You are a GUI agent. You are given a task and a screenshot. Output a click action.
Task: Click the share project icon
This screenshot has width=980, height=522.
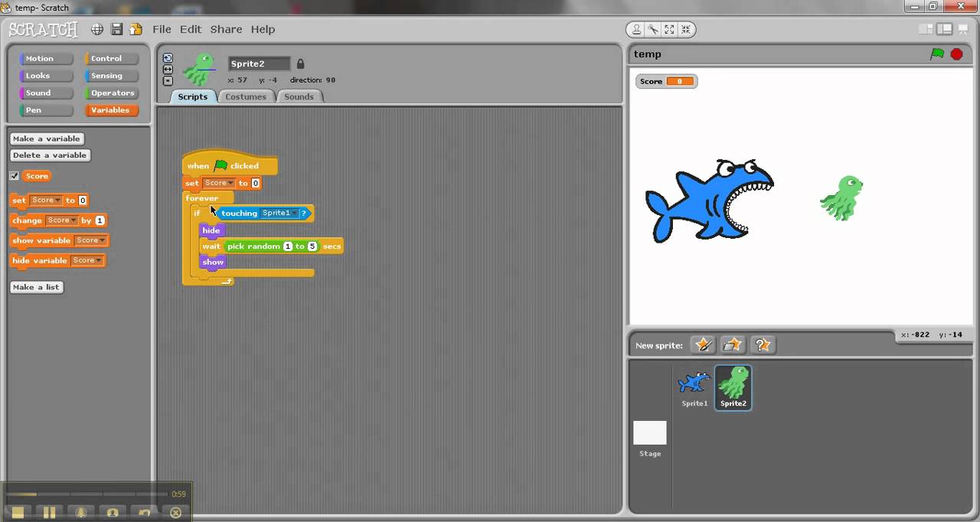tap(136, 29)
